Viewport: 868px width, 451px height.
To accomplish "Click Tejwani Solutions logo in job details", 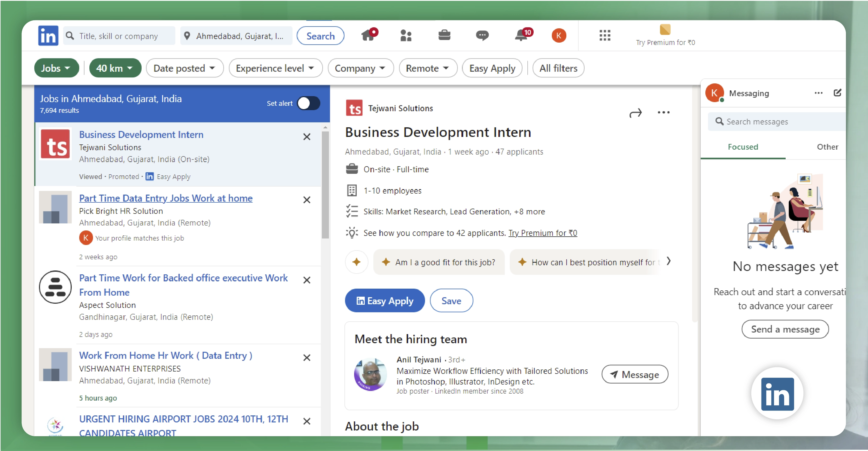I will (354, 108).
